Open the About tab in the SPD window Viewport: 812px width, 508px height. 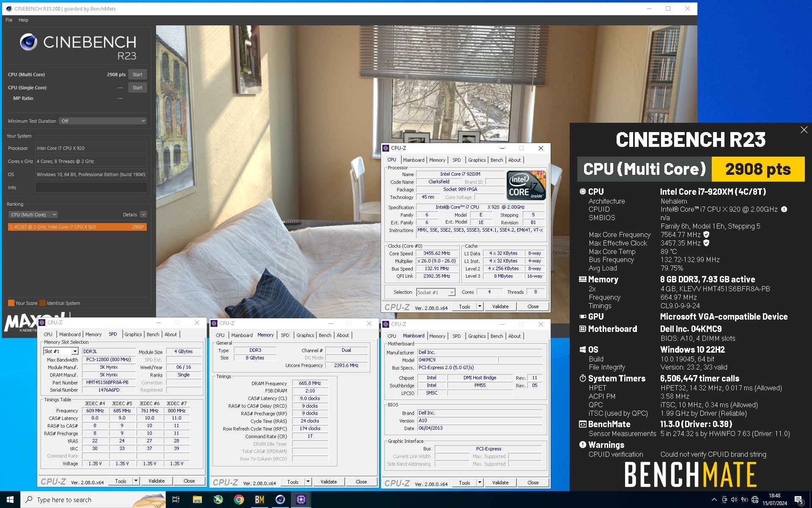click(171, 334)
